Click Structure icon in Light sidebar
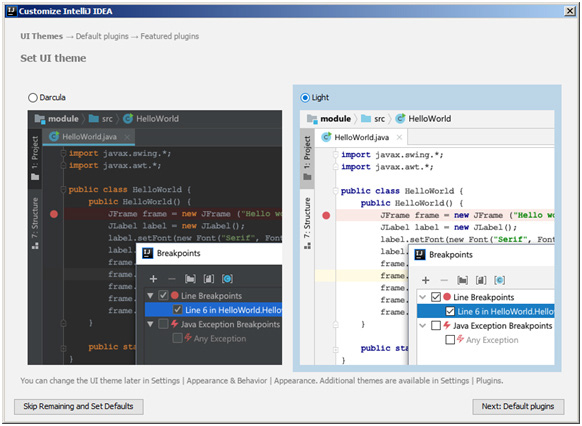Viewport: 582px width, 426px height. pyautogui.click(x=307, y=246)
